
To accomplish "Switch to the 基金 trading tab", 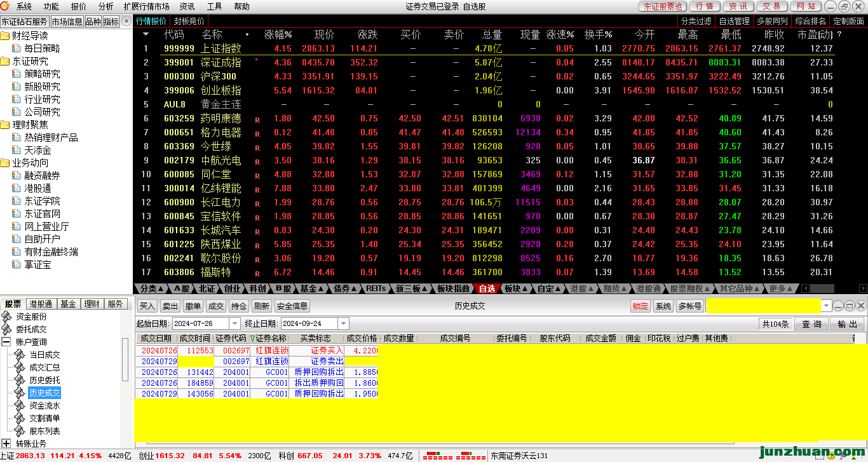I will [x=68, y=304].
